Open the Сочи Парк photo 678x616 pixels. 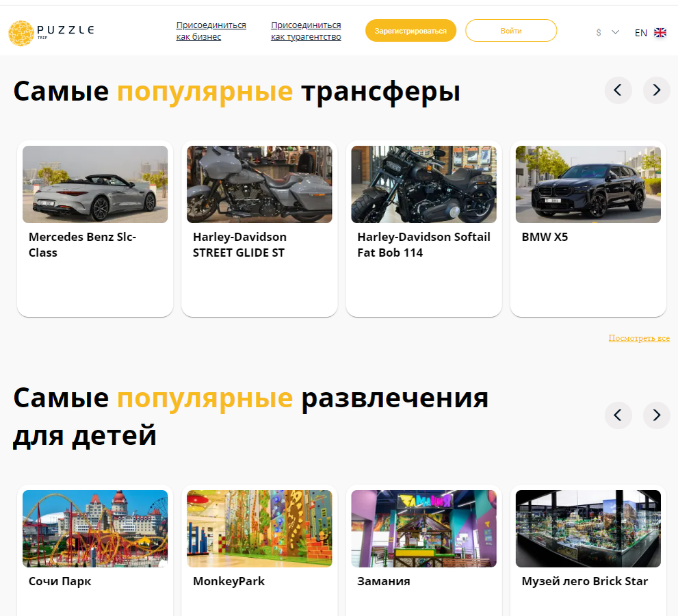pyautogui.click(x=95, y=528)
